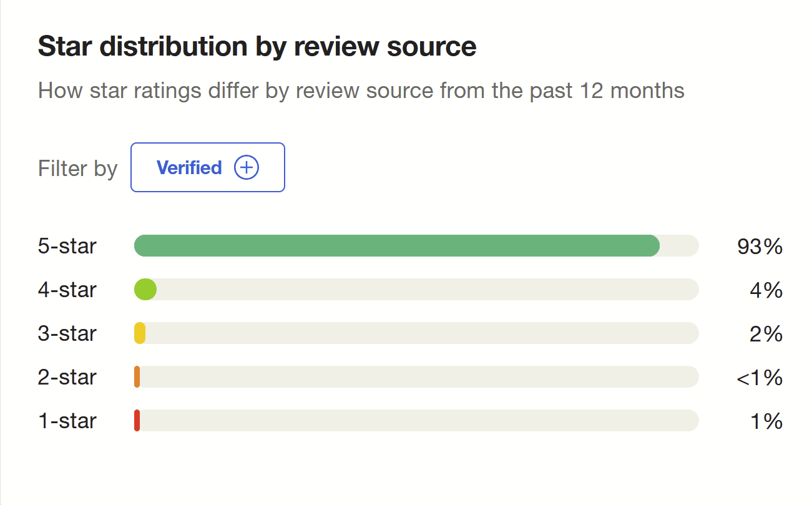The image size is (812, 505).
Task: Click the <1% value for 2-star
Action: (x=760, y=378)
